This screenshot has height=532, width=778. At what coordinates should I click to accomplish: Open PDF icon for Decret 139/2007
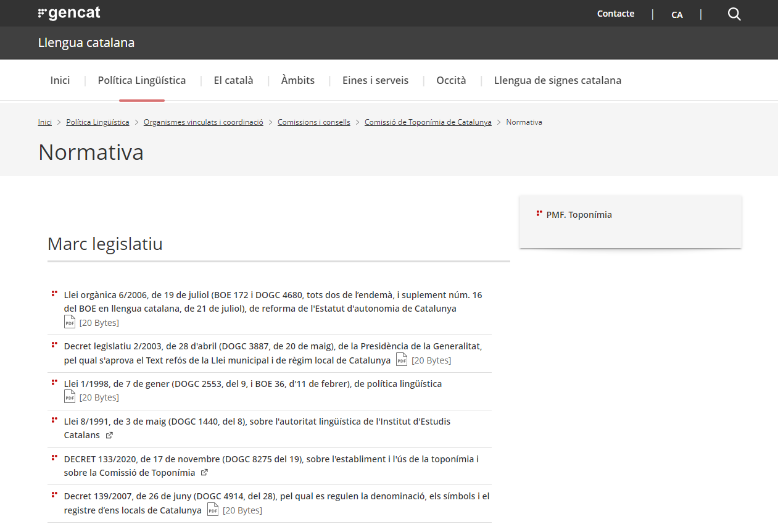point(213,510)
